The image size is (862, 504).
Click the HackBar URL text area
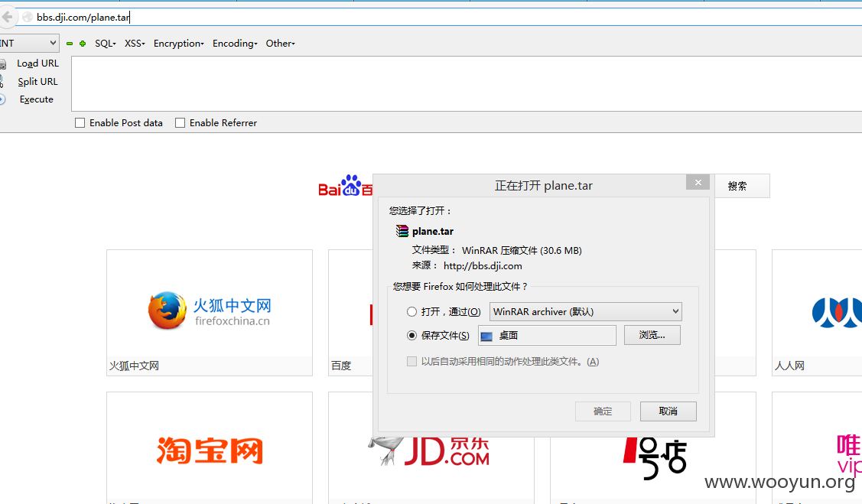click(467, 83)
